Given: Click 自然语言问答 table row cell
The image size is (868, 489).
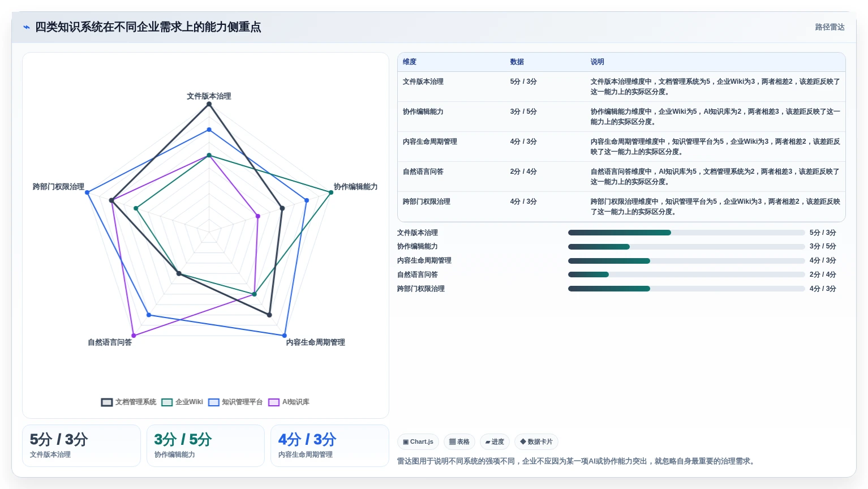Looking at the screenshot, I should (x=423, y=171).
